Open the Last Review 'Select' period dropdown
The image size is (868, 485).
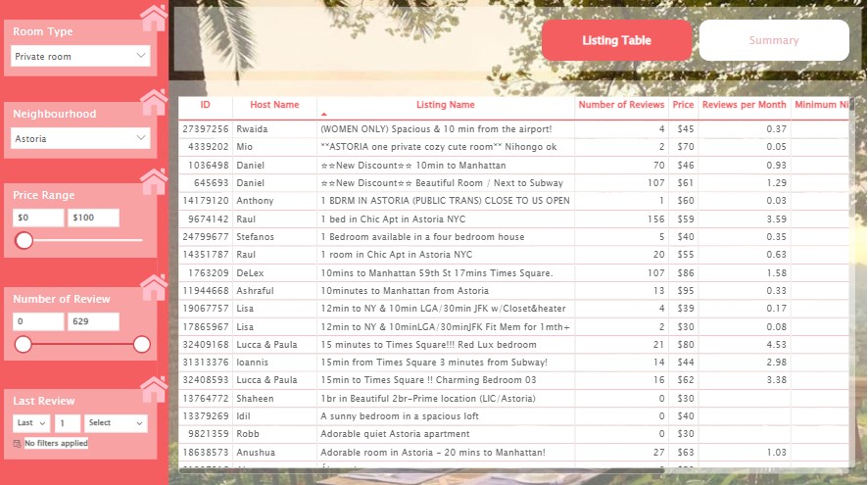[115, 423]
